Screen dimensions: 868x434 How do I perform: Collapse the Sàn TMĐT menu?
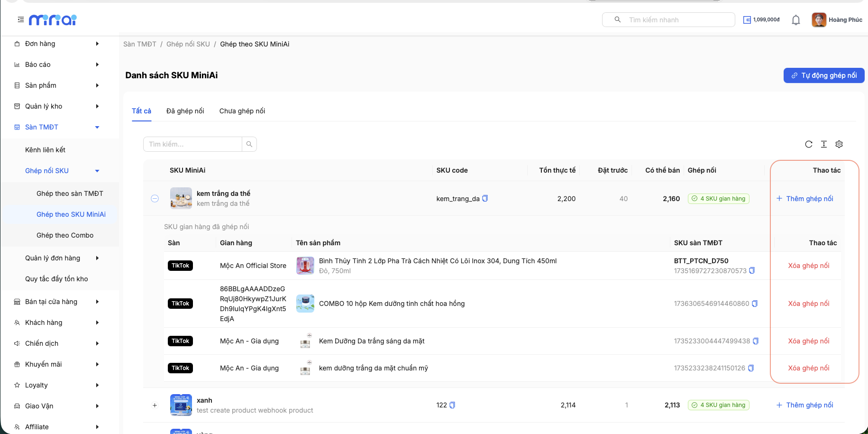pyautogui.click(x=60, y=127)
